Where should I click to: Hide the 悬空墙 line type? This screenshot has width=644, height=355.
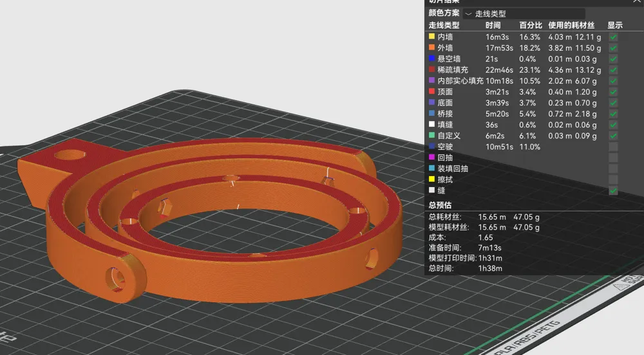tap(613, 59)
